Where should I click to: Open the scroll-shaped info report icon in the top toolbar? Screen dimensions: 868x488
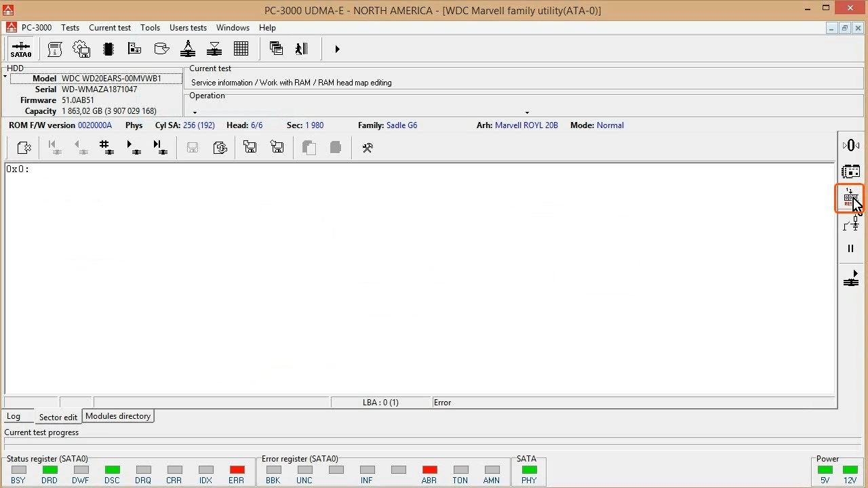(x=55, y=49)
